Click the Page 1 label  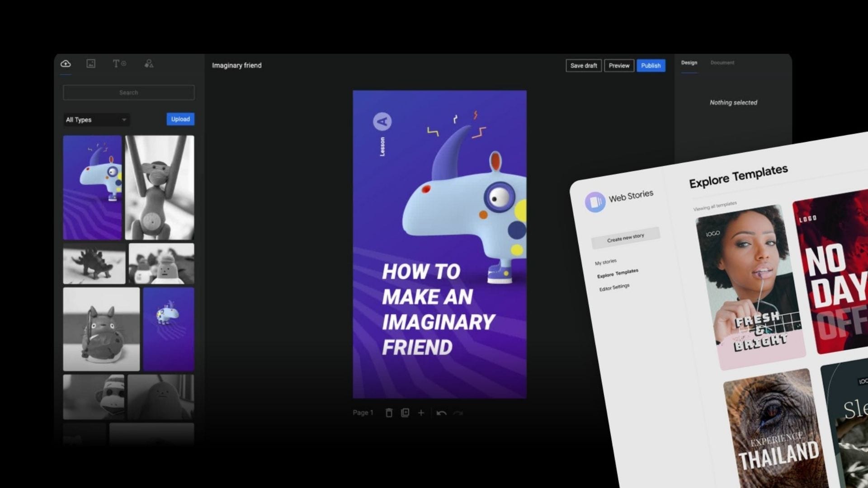point(363,413)
